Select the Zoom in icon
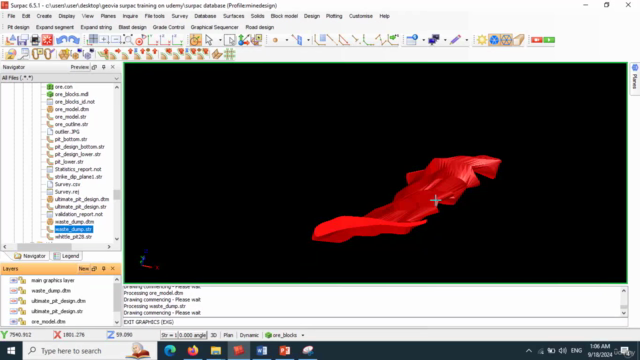Screen dimensions: 640x360 click(104, 40)
